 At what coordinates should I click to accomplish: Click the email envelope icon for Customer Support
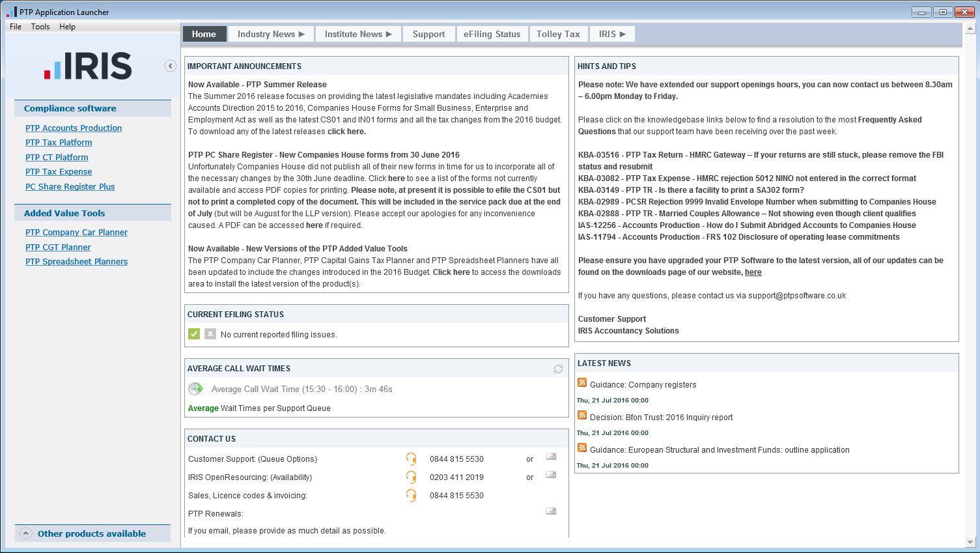(x=551, y=457)
